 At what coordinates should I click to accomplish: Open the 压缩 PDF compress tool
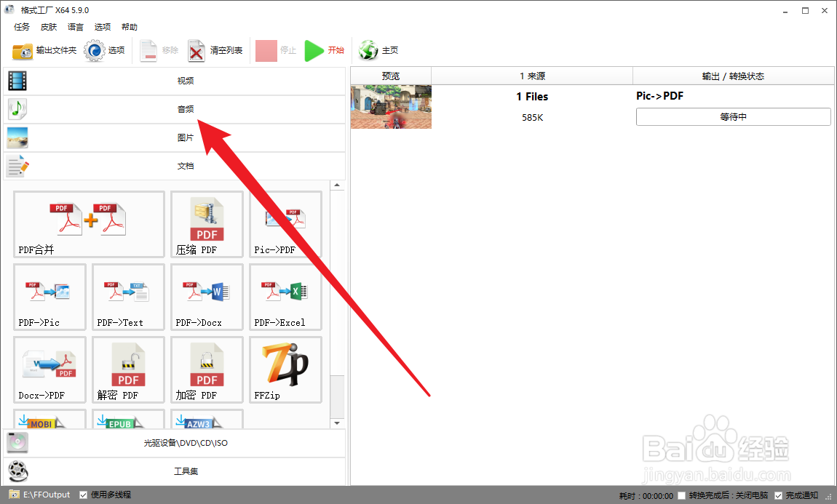207,224
